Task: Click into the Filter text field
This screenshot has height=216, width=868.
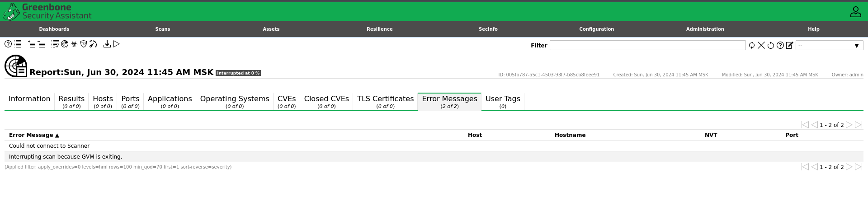Action: click(x=647, y=45)
